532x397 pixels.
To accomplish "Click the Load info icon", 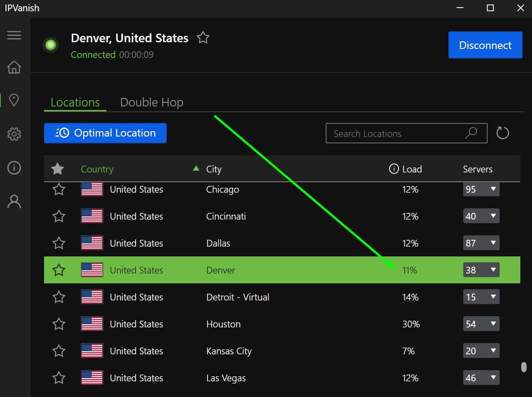I will [x=394, y=168].
